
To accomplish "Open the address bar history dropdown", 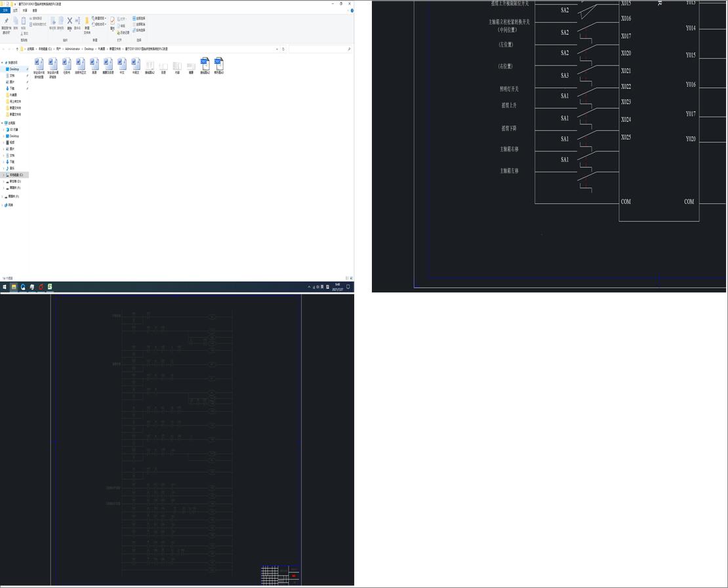I will [277, 49].
